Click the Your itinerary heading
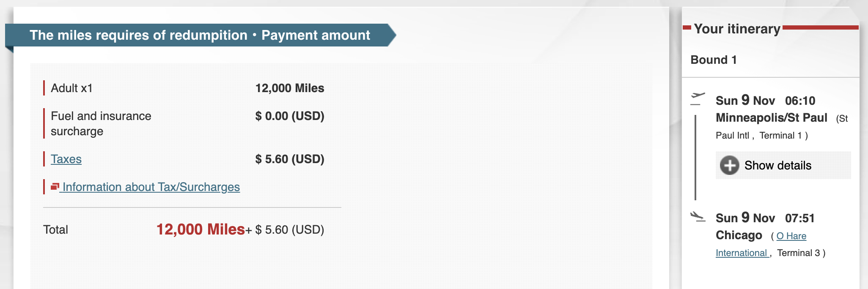The height and width of the screenshot is (289, 868). click(x=737, y=29)
